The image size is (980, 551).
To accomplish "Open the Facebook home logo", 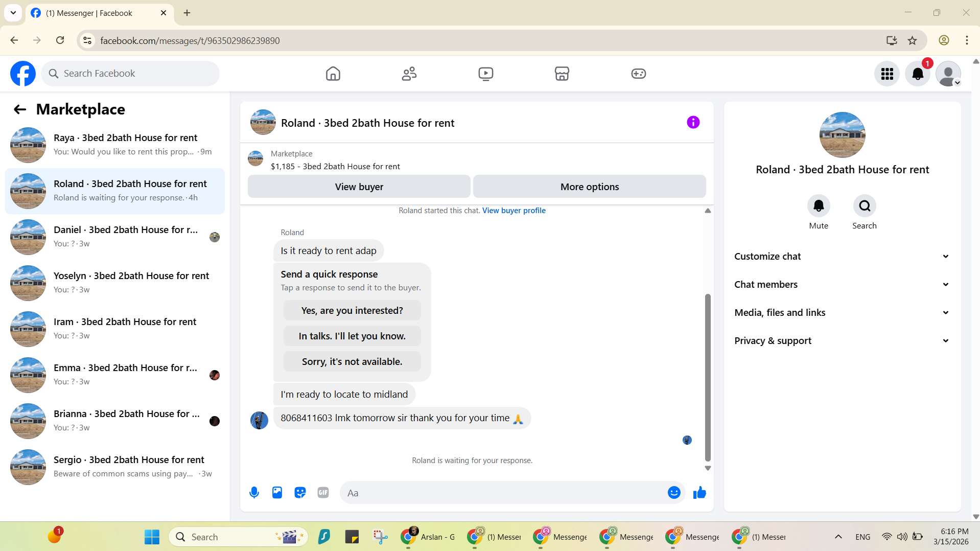I will coord(23,74).
